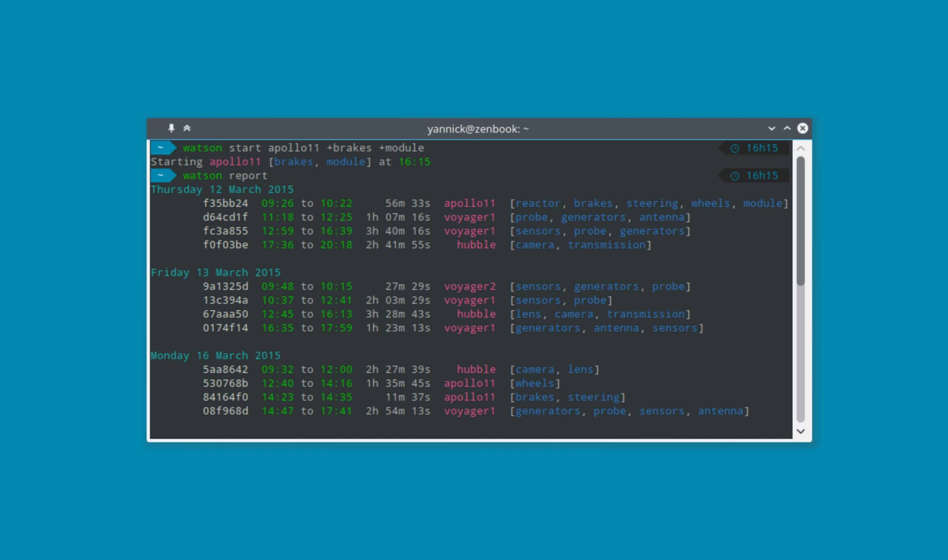Click 'apollo11' in the Starting line
Image resolution: width=948 pixels, height=560 pixels.
[x=235, y=161]
